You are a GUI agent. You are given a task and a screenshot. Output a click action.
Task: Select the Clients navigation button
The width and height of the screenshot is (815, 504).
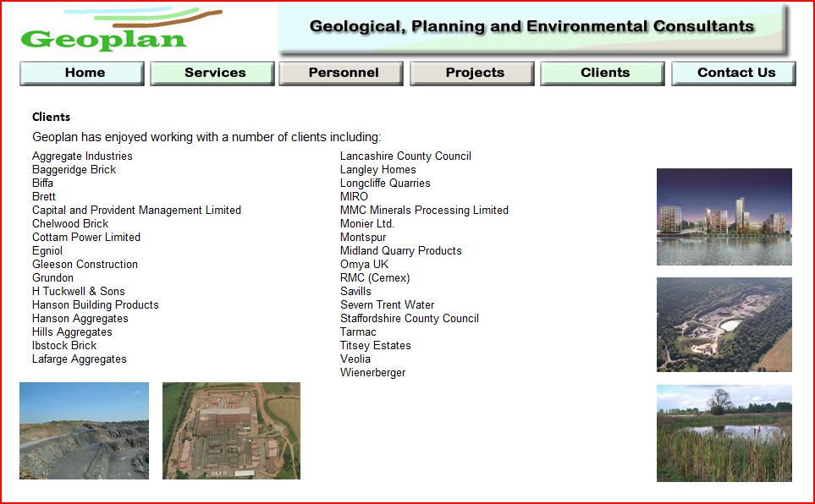(x=603, y=73)
